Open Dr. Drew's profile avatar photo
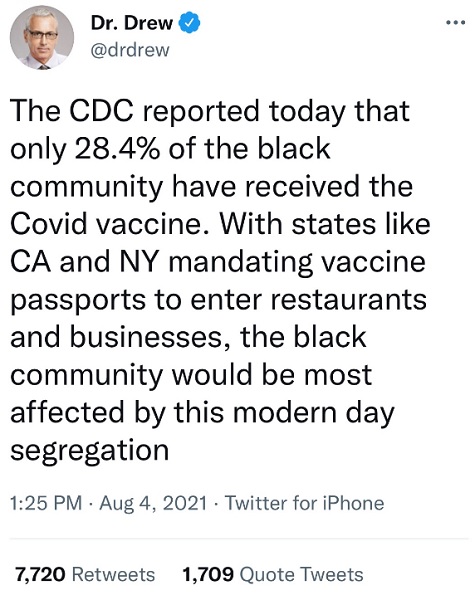Screen dimensions: 475x600 [42, 37]
